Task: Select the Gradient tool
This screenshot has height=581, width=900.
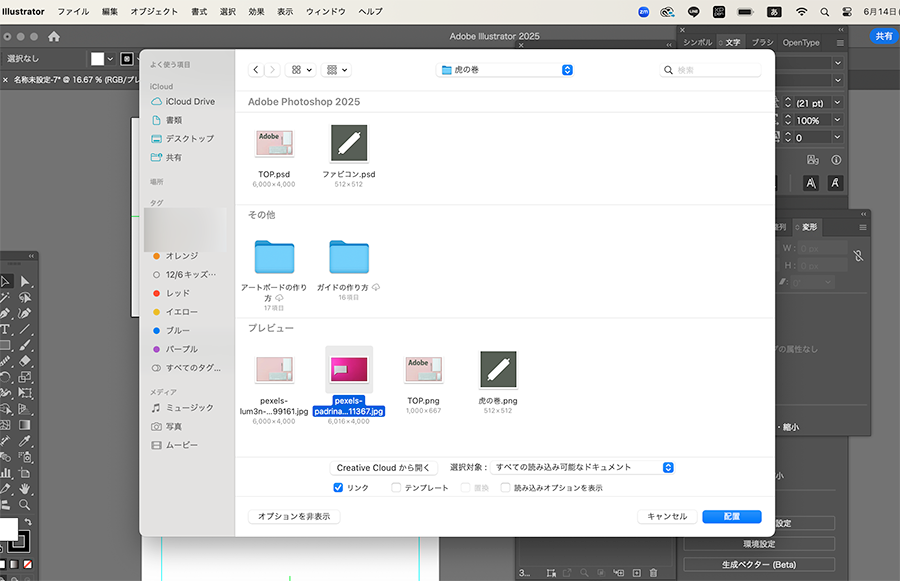Action: [x=25, y=425]
